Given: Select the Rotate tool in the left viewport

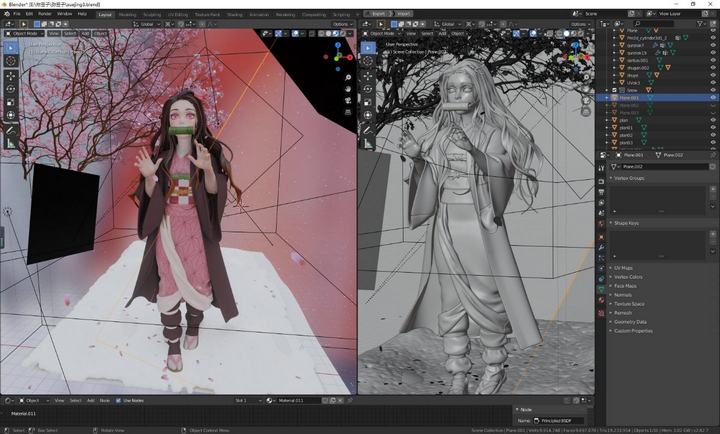Looking at the screenshot, I should (11, 89).
